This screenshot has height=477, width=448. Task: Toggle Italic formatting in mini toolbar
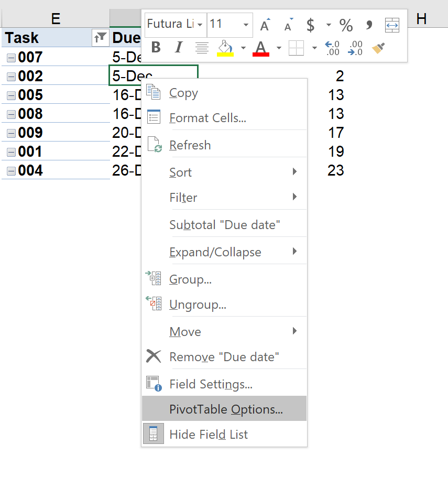pyautogui.click(x=178, y=48)
